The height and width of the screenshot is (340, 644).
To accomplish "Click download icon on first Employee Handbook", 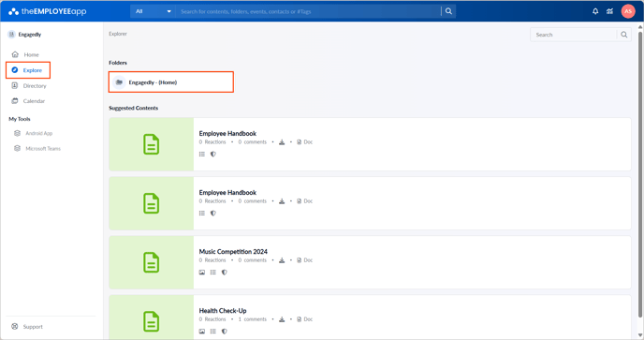I will click(282, 142).
